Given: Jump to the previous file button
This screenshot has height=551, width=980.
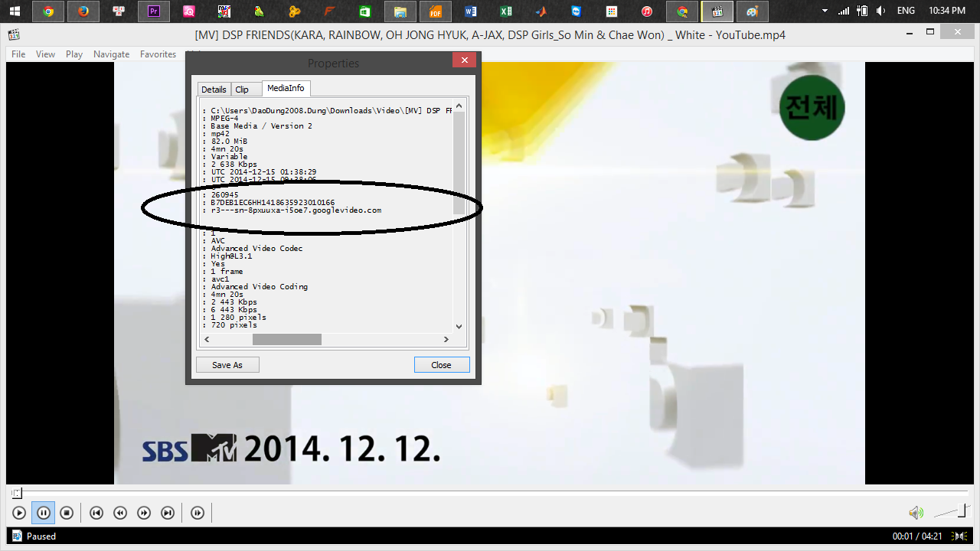Looking at the screenshot, I should (x=96, y=513).
